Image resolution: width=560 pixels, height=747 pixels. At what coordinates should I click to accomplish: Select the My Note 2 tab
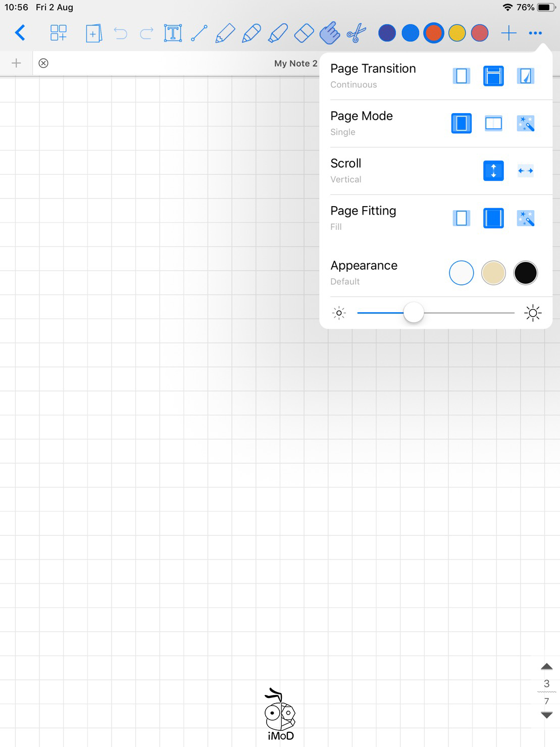295,63
